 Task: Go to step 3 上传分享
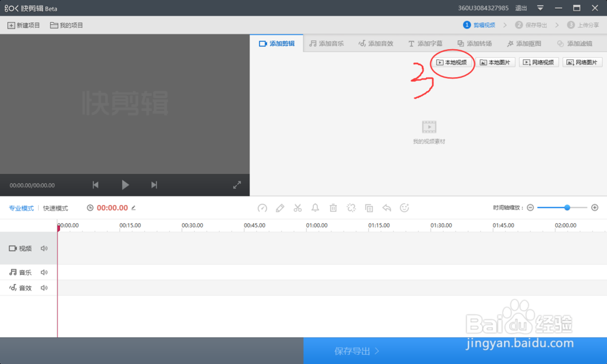click(x=583, y=25)
